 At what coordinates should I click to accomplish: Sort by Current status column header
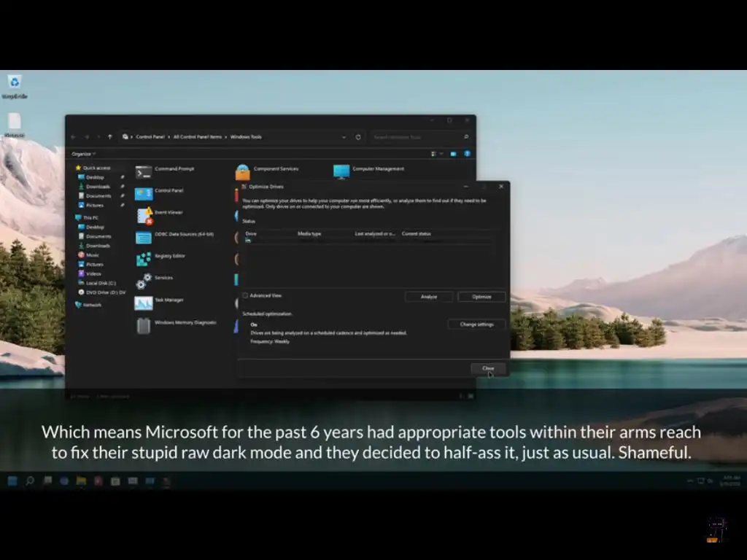tap(417, 234)
